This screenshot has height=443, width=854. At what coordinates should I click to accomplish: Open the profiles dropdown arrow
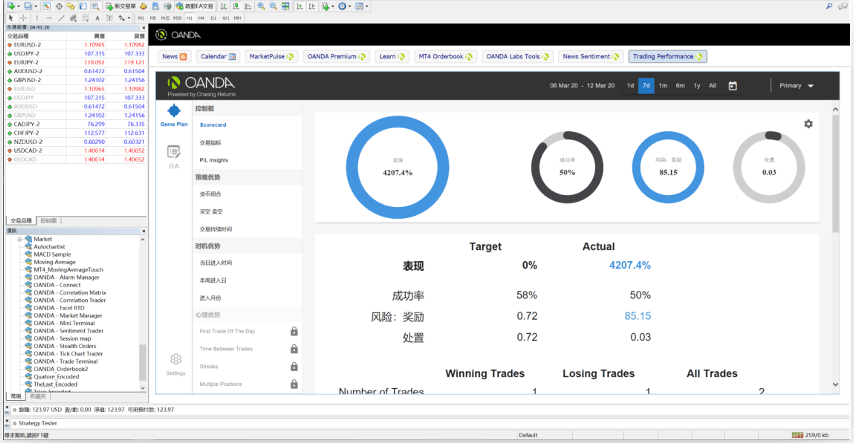coord(36,6)
